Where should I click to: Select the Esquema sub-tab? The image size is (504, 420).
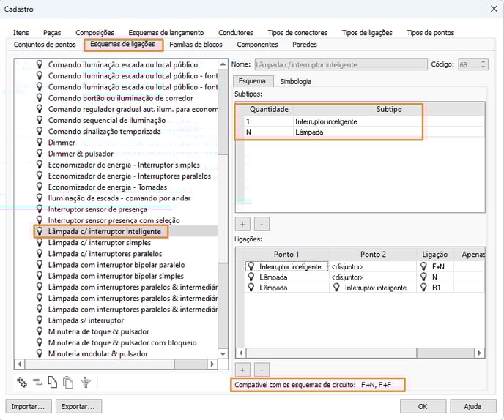[x=252, y=81]
